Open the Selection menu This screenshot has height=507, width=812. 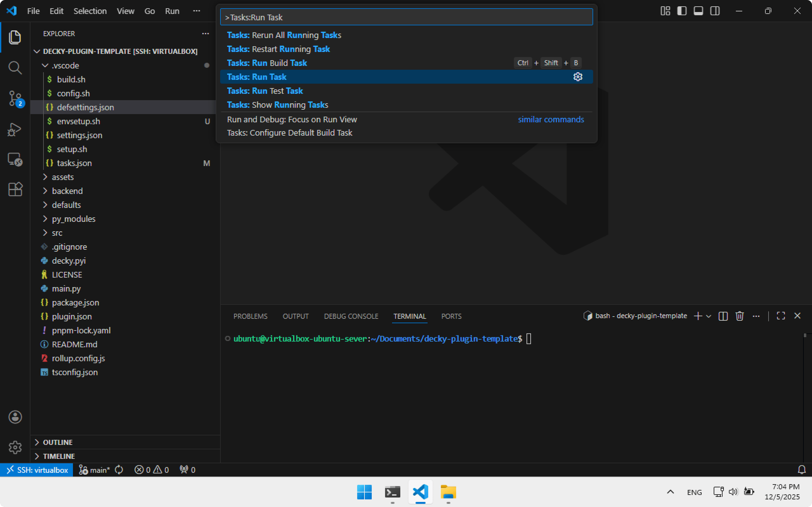point(90,11)
